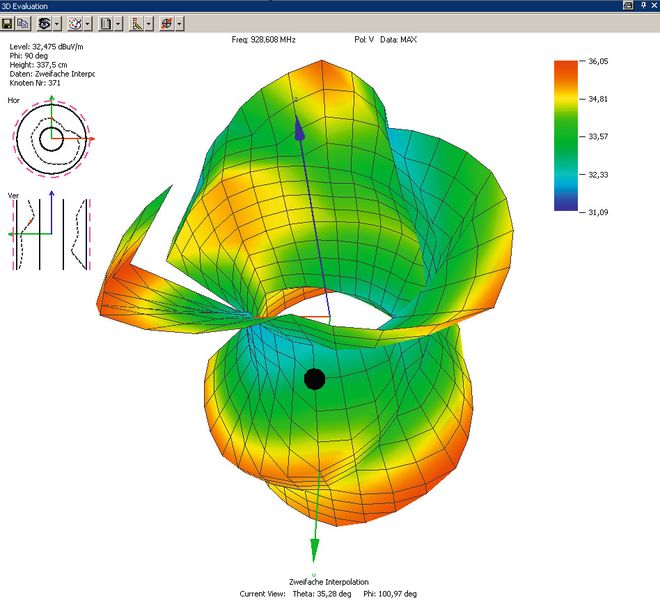Screen dimensions: 660x600
Task: Click the color palette icon
Action: (x=75, y=24)
